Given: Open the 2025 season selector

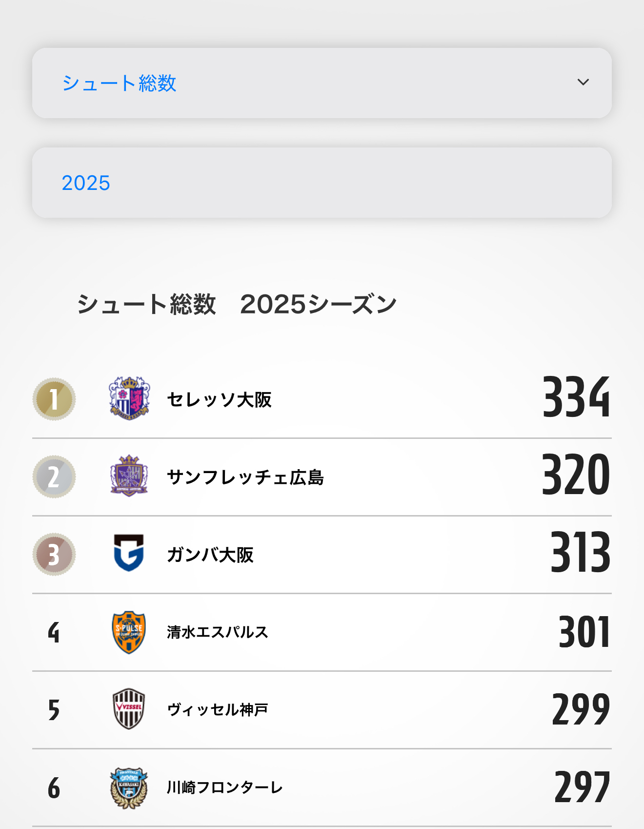Looking at the screenshot, I should click(322, 183).
